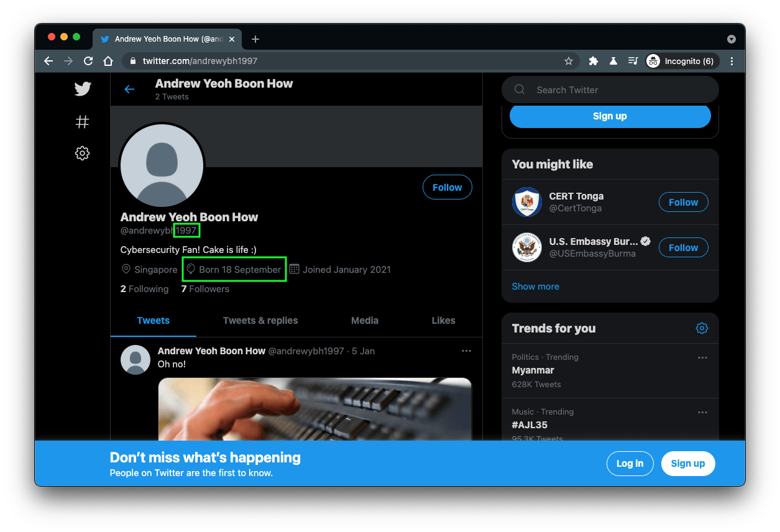The height and width of the screenshot is (532, 780).
Task: Open the media control playlist icon
Action: (x=633, y=61)
